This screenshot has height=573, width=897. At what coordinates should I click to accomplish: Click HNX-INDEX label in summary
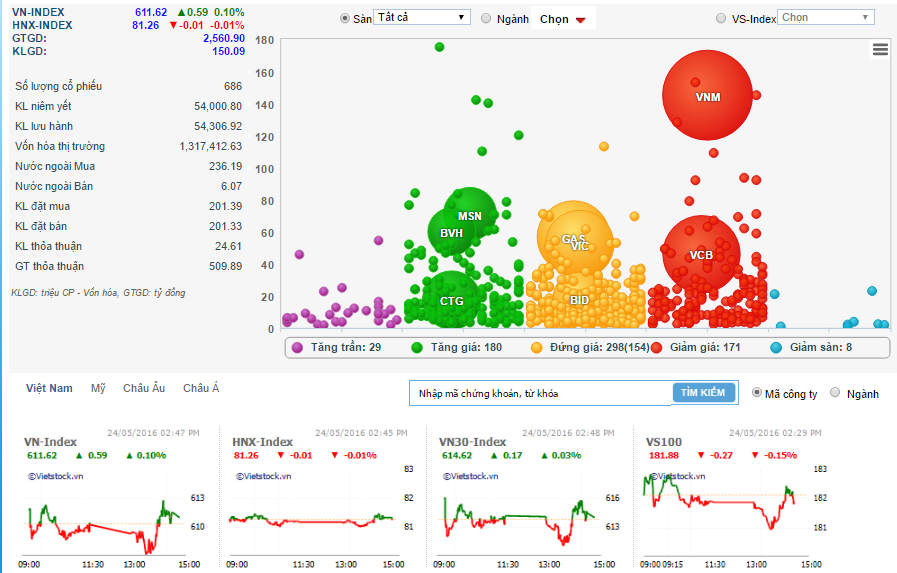pyautogui.click(x=42, y=25)
